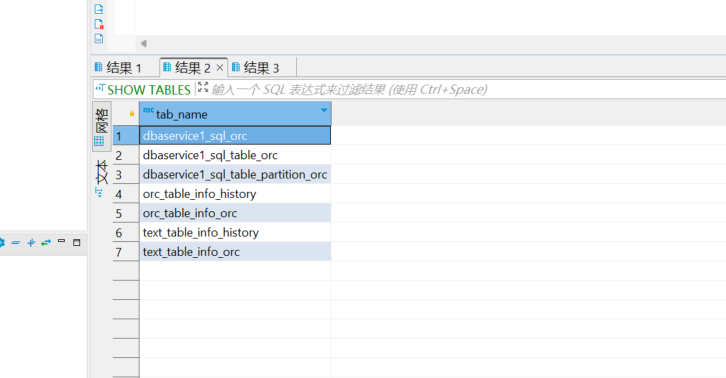This screenshot has width=726, height=378.
Task: Select row number 1 header
Action: [x=126, y=136]
